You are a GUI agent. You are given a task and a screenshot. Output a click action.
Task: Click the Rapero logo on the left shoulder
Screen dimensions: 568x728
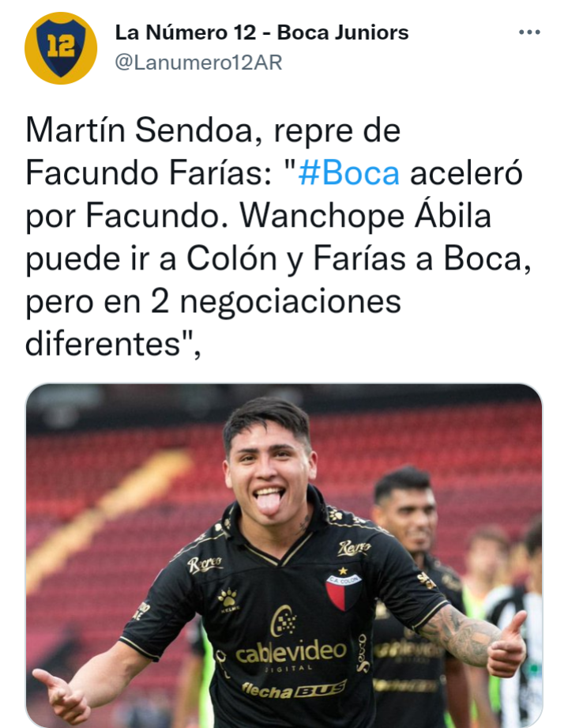(205, 564)
